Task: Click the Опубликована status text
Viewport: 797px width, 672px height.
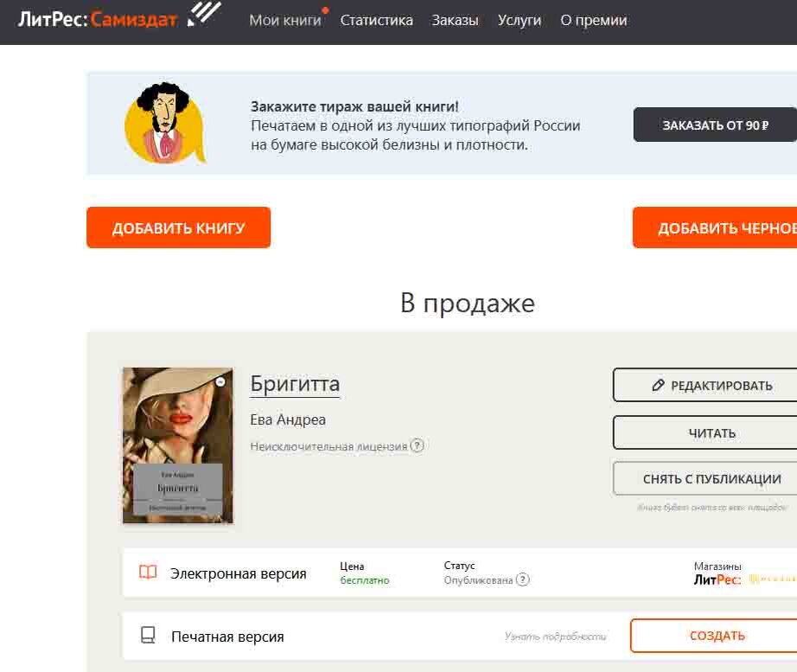Action: tap(478, 580)
